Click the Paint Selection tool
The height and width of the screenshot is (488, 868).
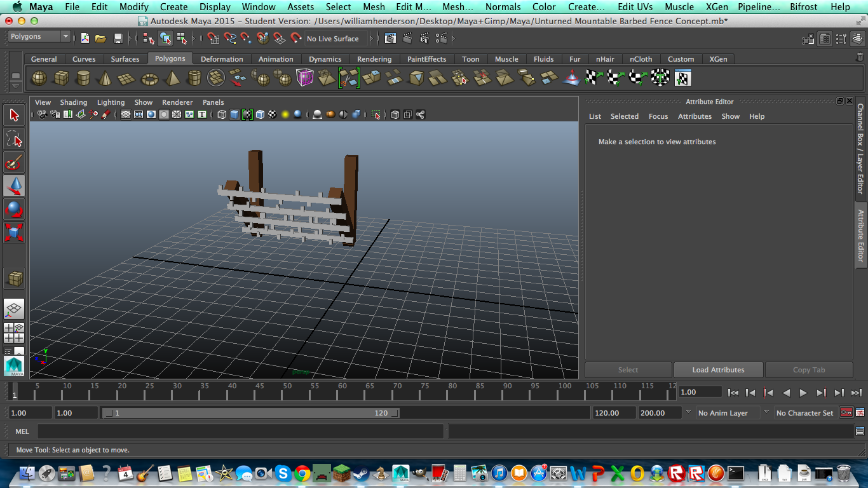(14, 163)
